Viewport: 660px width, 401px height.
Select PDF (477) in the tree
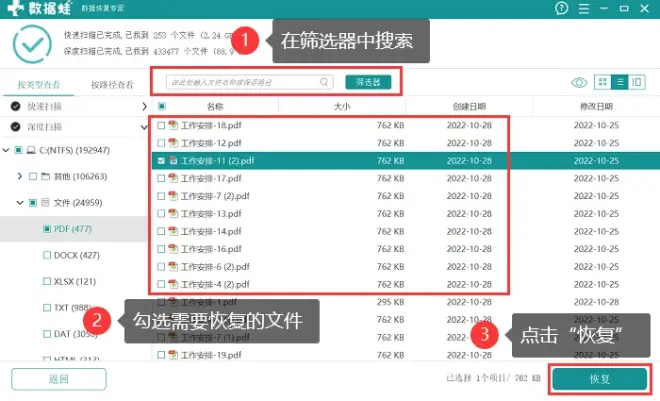click(73, 229)
